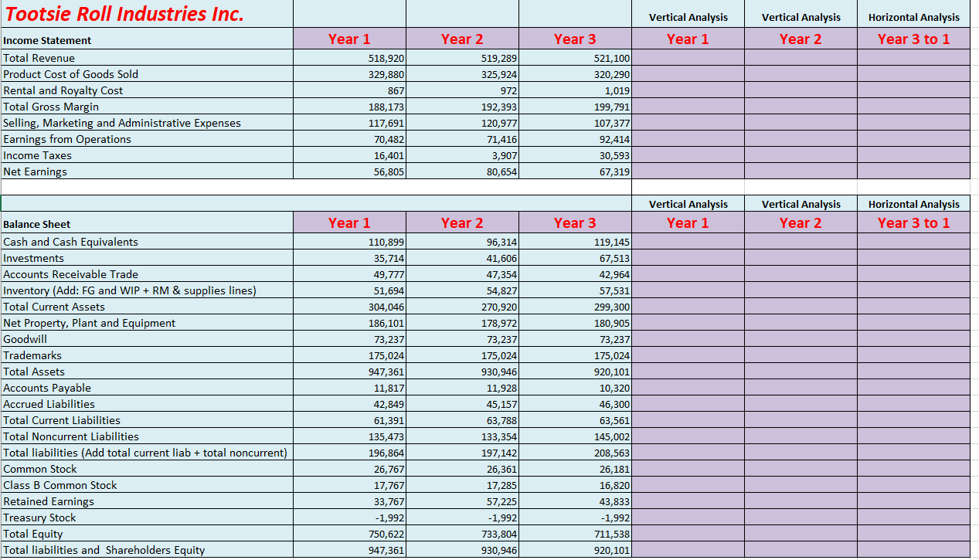The image size is (979, 560).
Task: Select Total Gross Margin row label
Action: 147,107
